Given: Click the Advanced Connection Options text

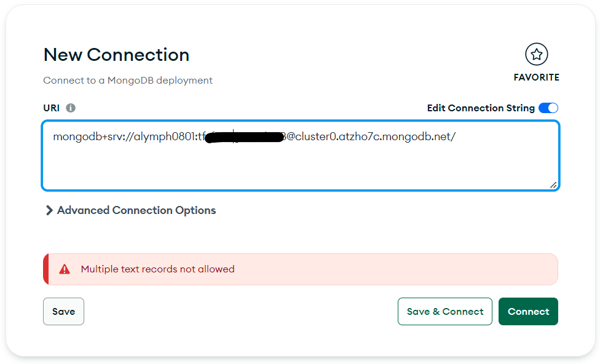Looking at the screenshot, I should [136, 210].
